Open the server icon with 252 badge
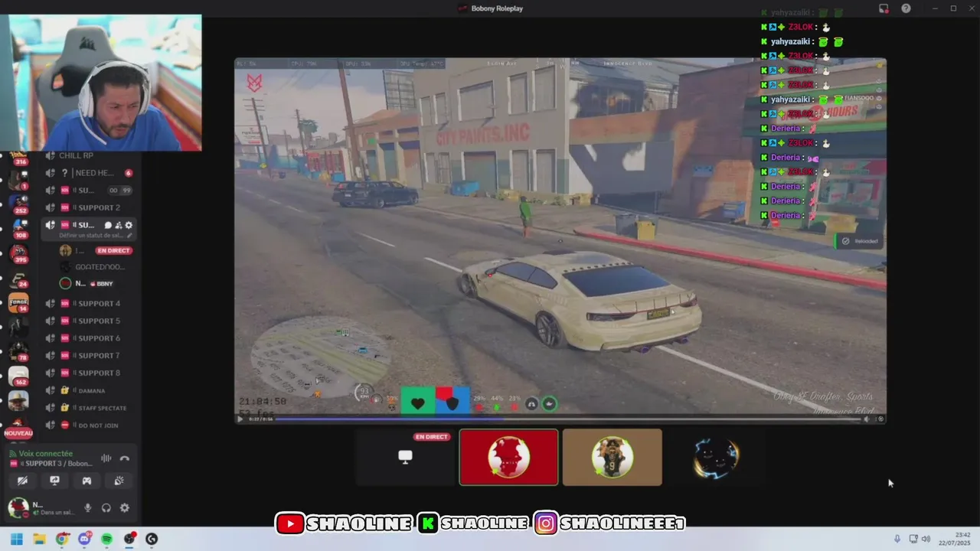The height and width of the screenshot is (551, 980). pos(18,204)
